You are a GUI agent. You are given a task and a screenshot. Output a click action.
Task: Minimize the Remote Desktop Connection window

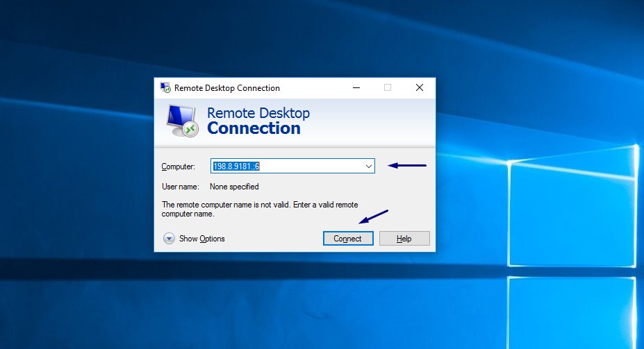[x=356, y=87]
